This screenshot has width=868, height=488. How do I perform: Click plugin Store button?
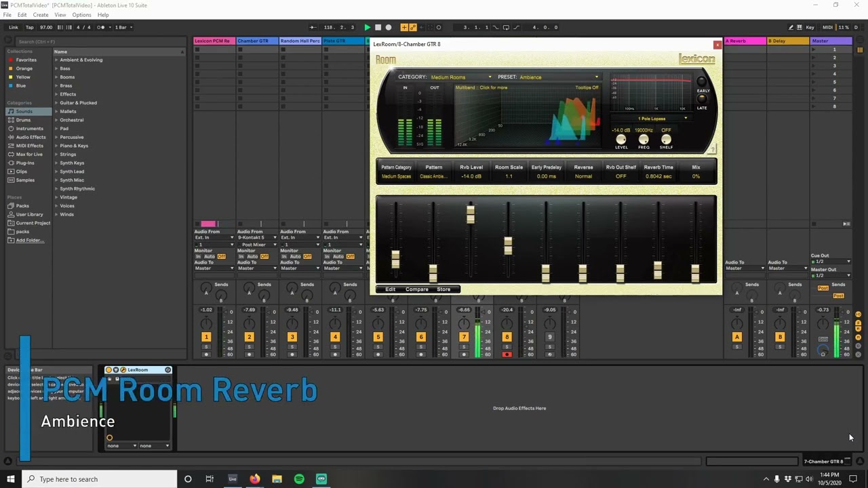(443, 289)
